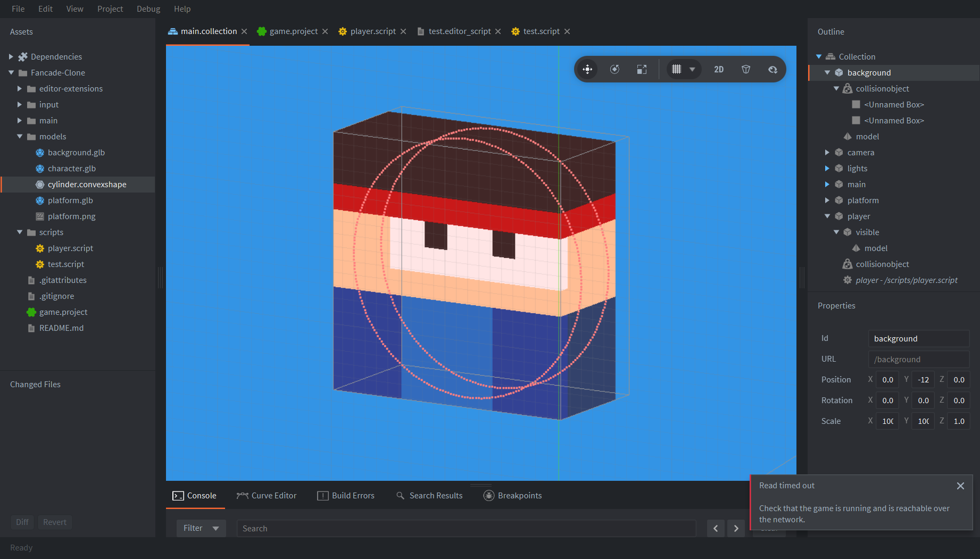Image resolution: width=980 pixels, height=559 pixels.
Task: Click the console Search field
Action: tap(466, 528)
